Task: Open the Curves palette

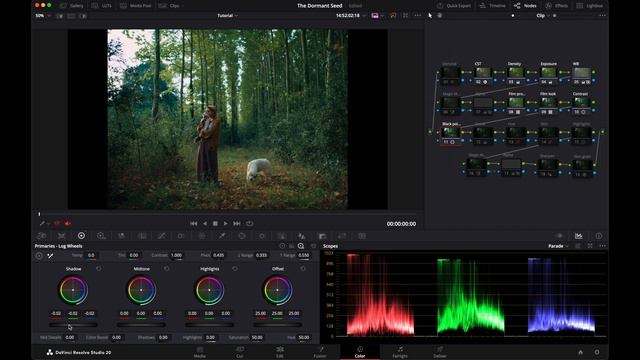Action: 162,236
